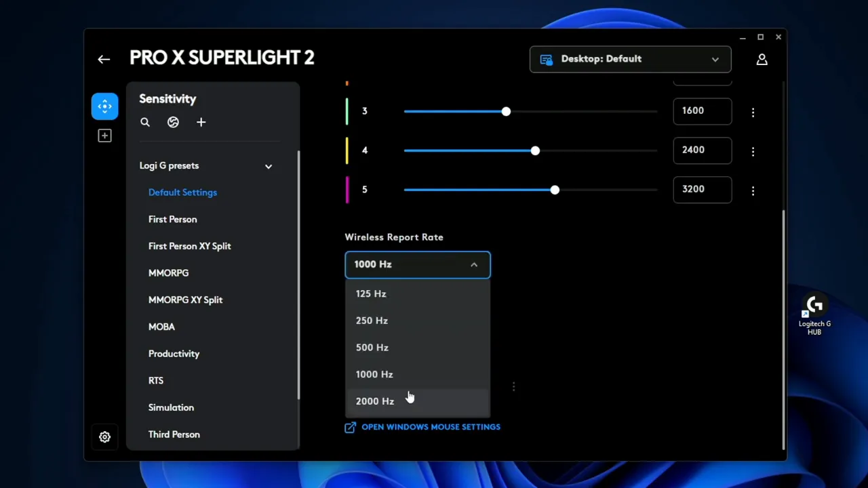
Task: Open G HUB settings gear icon
Action: click(104, 437)
